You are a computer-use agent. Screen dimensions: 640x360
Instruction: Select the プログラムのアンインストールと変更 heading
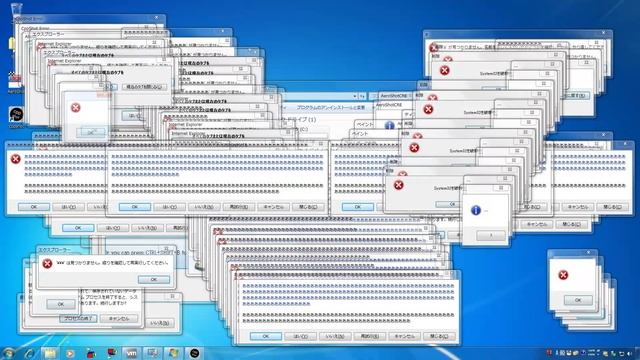[x=331, y=108]
